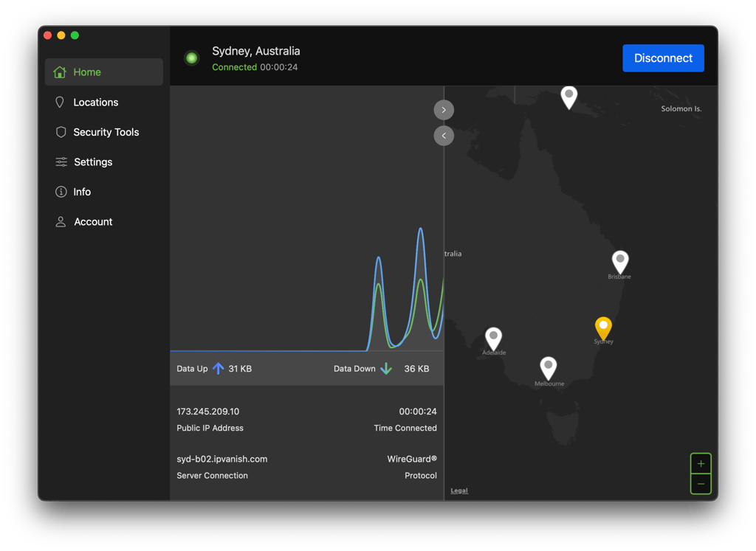Open the Account menu item

104,221
